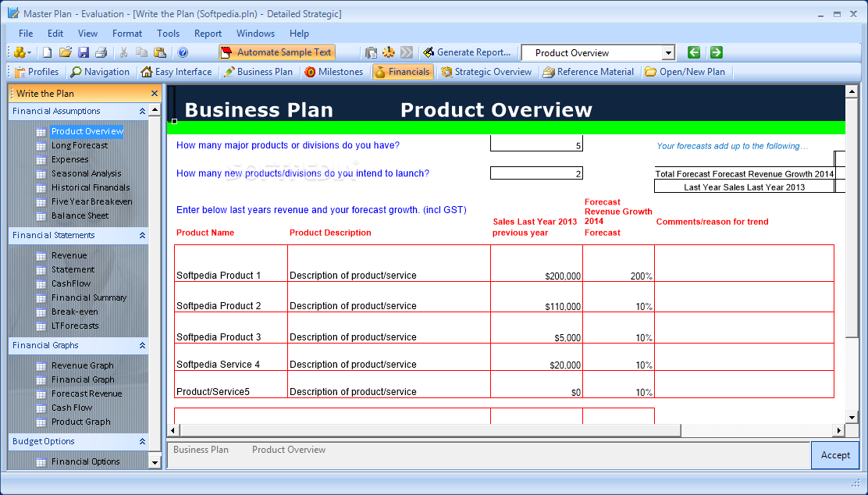The height and width of the screenshot is (495, 868).
Task: Collapse the Financial Assumptions group
Action: 142,112
